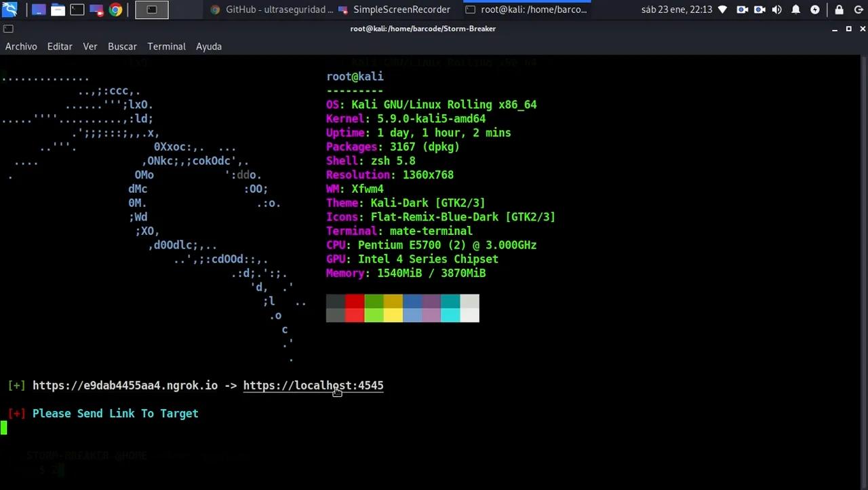The width and height of the screenshot is (868, 490).
Task: Open the notifications bell icon
Action: (x=796, y=10)
